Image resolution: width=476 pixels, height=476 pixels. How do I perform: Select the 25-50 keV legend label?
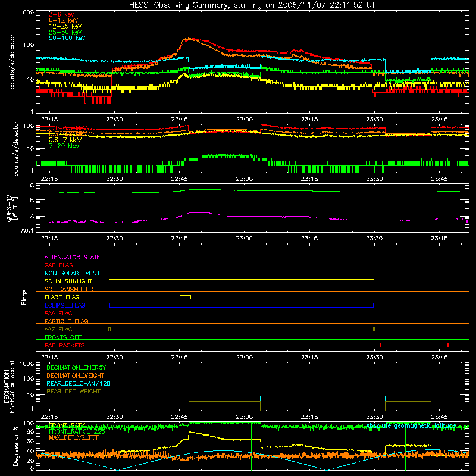coord(65,32)
